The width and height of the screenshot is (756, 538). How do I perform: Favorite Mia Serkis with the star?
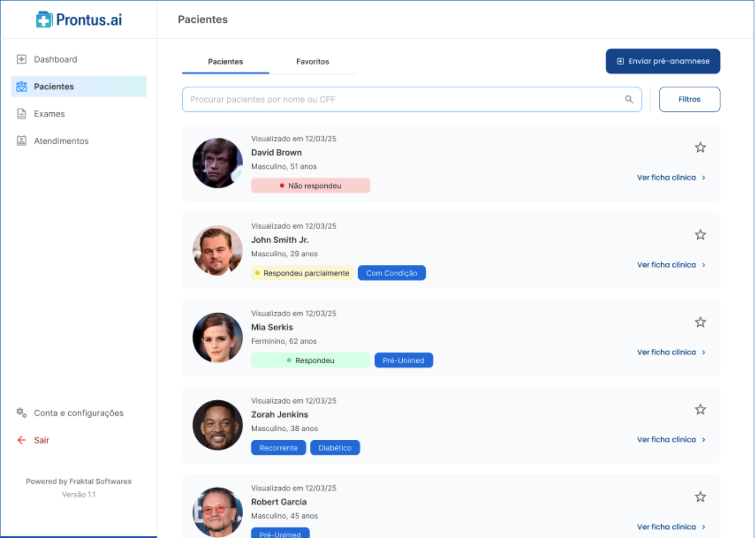[x=700, y=322]
